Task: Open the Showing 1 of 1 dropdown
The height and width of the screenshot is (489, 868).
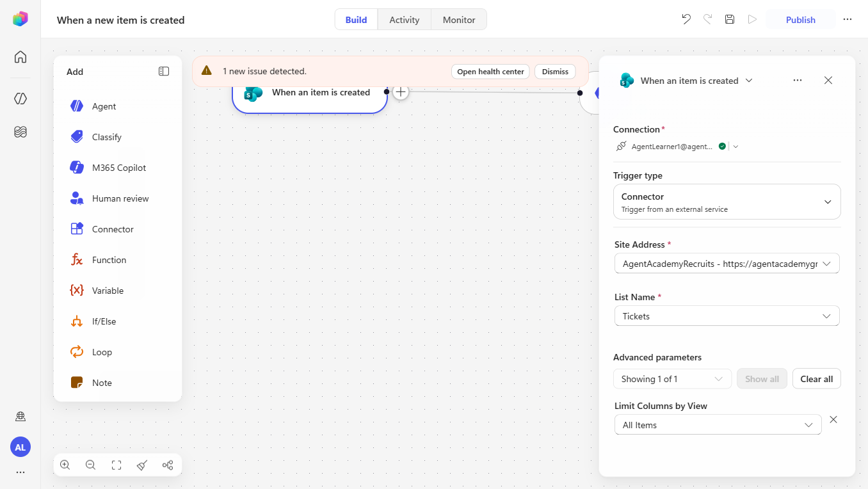Action: click(x=672, y=379)
